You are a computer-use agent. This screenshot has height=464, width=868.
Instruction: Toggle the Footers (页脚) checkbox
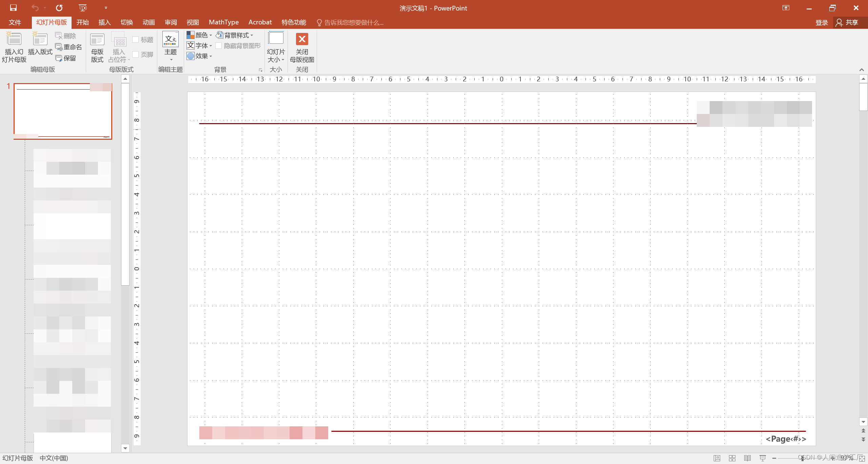click(136, 54)
